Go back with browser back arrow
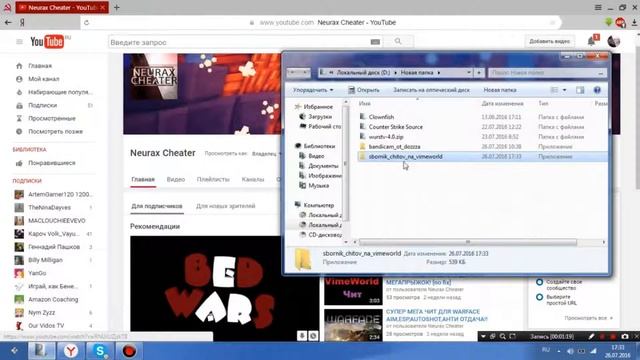 coord(8,22)
